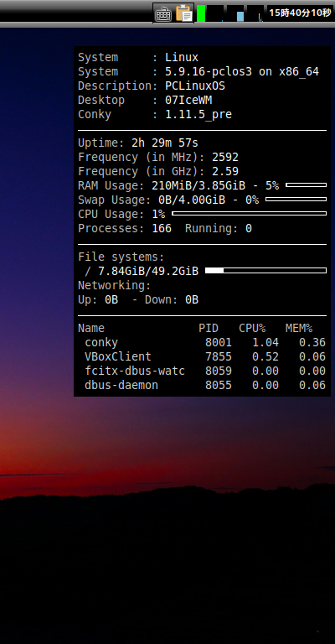Click MEM value 0.36 for conky
The image size is (335, 644).
[x=312, y=342]
